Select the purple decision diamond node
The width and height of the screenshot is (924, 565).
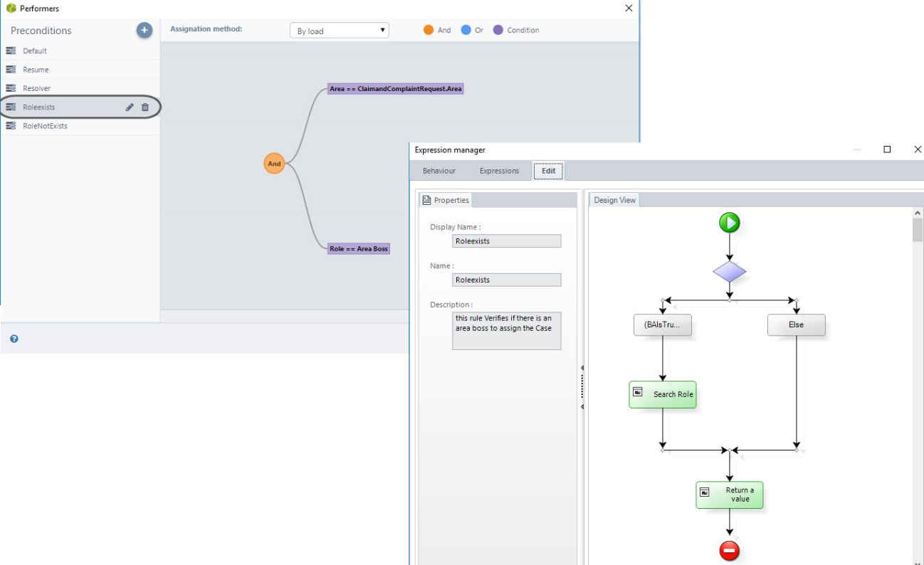pyautogui.click(x=730, y=271)
